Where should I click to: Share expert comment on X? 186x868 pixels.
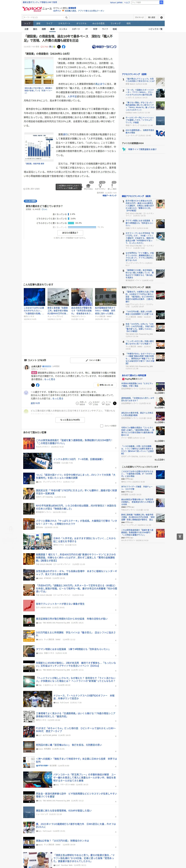(x=33, y=385)
